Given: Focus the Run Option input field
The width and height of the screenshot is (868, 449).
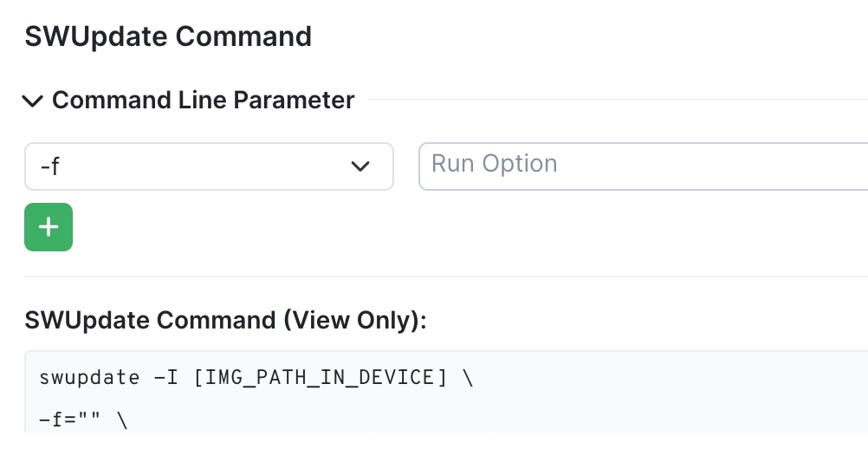Looking at the screenshot, I should click(643, 166).
